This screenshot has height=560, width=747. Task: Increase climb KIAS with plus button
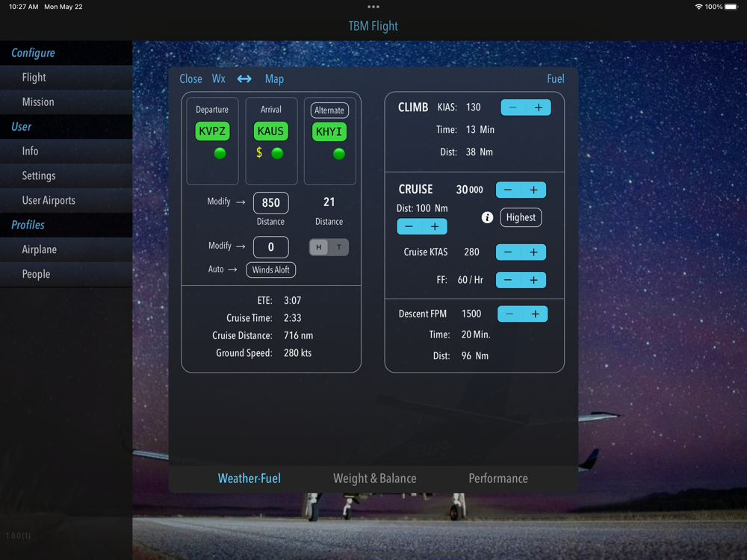pyautogui.click(x=539, y=108)
